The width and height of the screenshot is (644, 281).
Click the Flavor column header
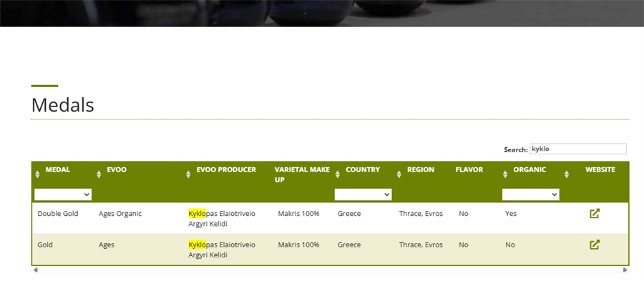click(x=469, y=169)
